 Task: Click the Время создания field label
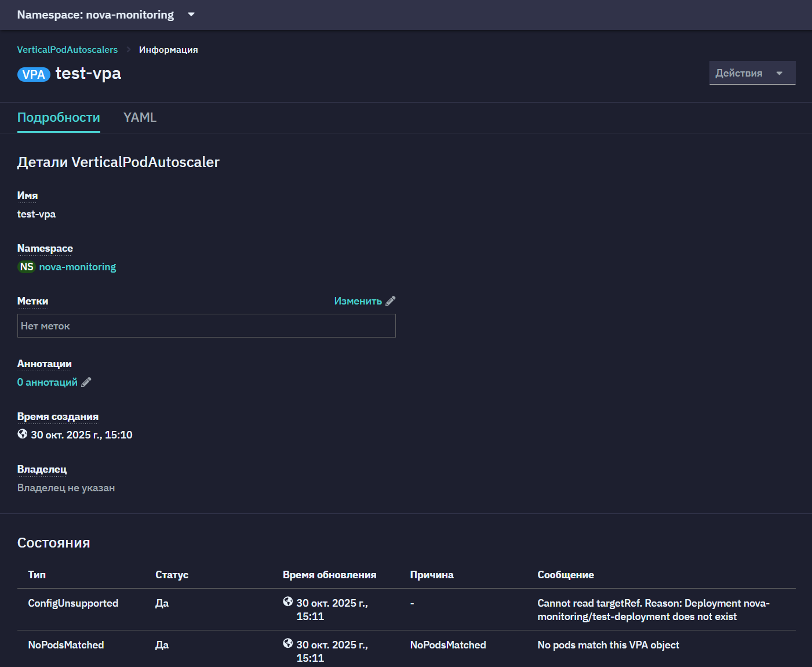(x=58, y=416)
